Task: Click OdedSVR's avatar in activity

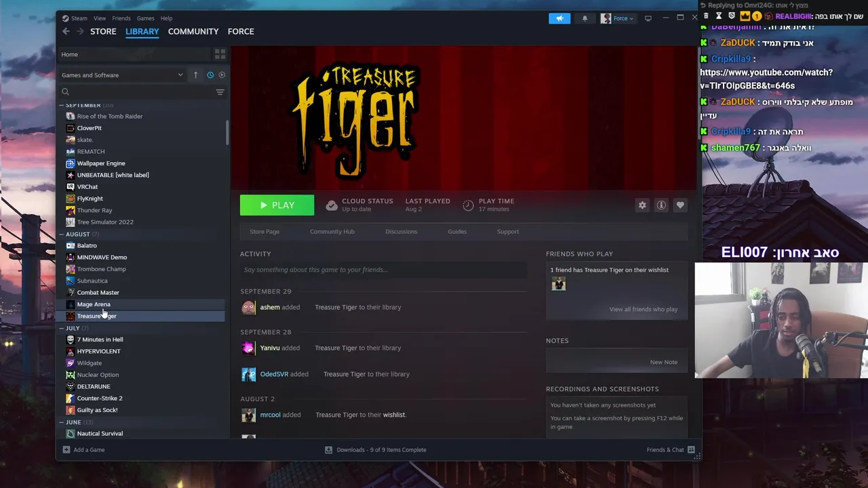Action: [248, 374]
